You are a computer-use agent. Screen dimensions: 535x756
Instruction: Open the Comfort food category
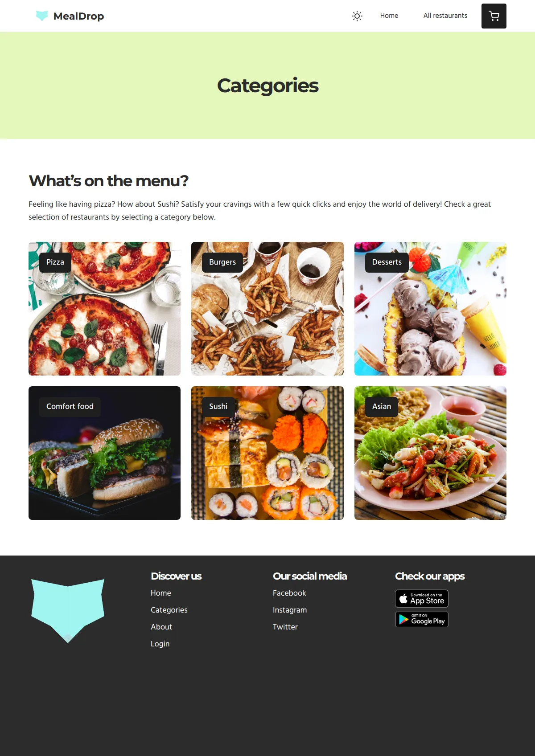click(104, 453)
